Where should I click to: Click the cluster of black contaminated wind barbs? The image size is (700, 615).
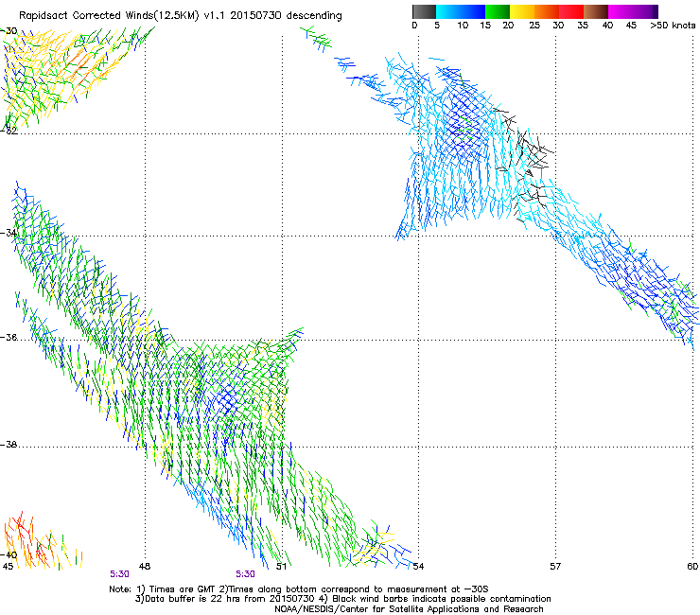coord(527,163)
